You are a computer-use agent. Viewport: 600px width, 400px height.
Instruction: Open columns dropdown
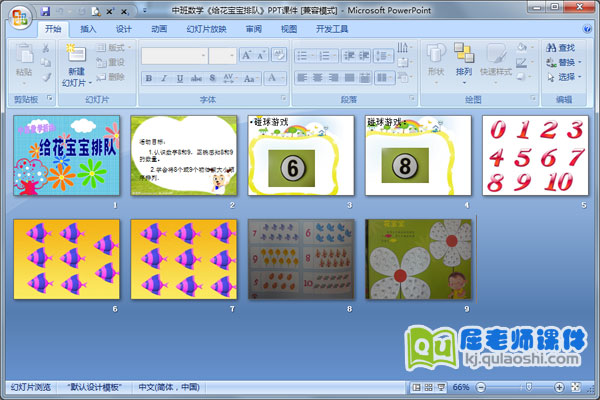pyautogui.click(x=385, y=78)
